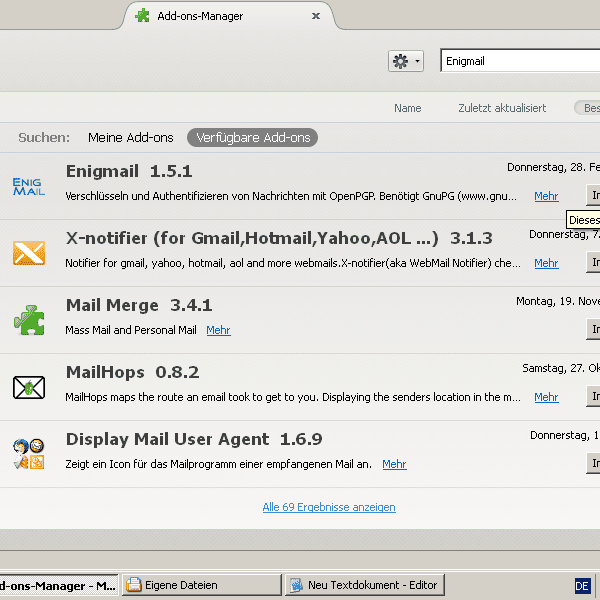Screen dimensions: 600x600
Task: Click Mass Mail and Personal Mail text
Action: click(131, 330)
